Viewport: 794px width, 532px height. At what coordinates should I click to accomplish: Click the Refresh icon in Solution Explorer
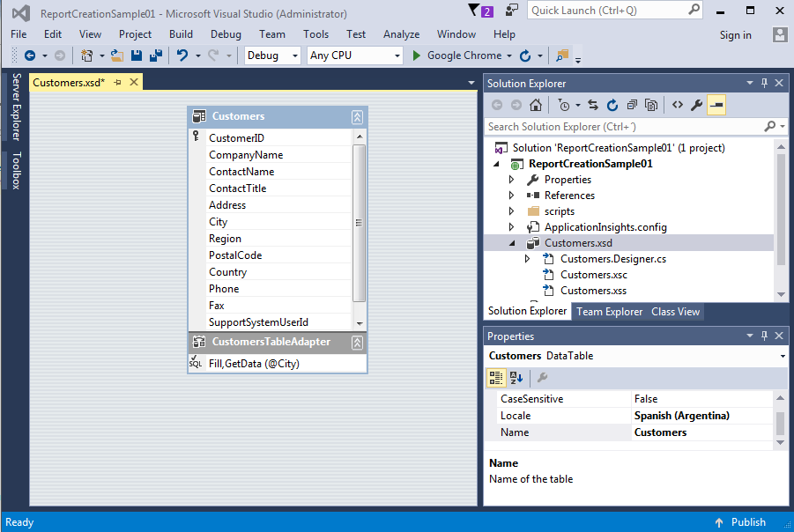click(612, 105)
